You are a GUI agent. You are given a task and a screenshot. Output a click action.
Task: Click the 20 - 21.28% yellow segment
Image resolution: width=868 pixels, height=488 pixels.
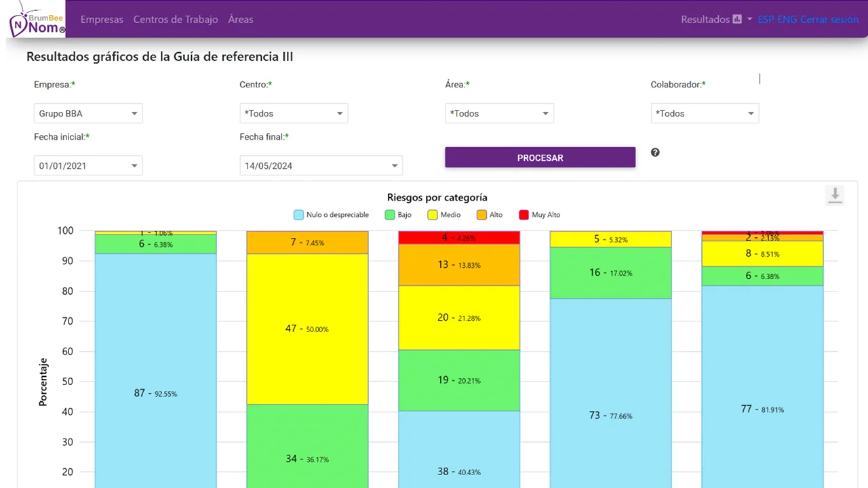tap(459, 318)
